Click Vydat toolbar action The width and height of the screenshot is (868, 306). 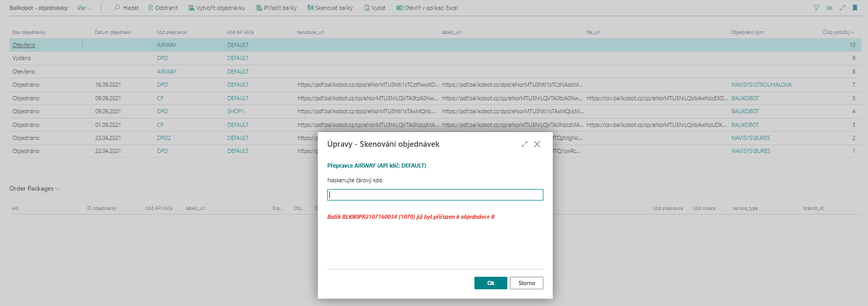(x=379, y=8)
